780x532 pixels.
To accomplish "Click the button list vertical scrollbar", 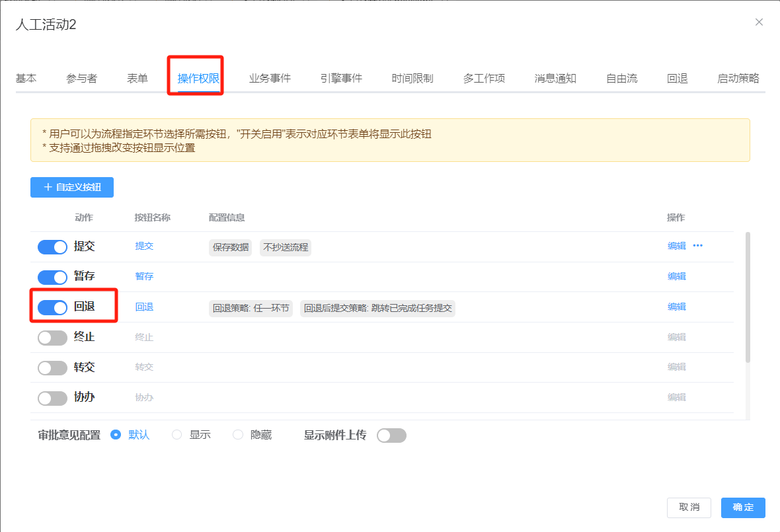I will click(748, 297).
